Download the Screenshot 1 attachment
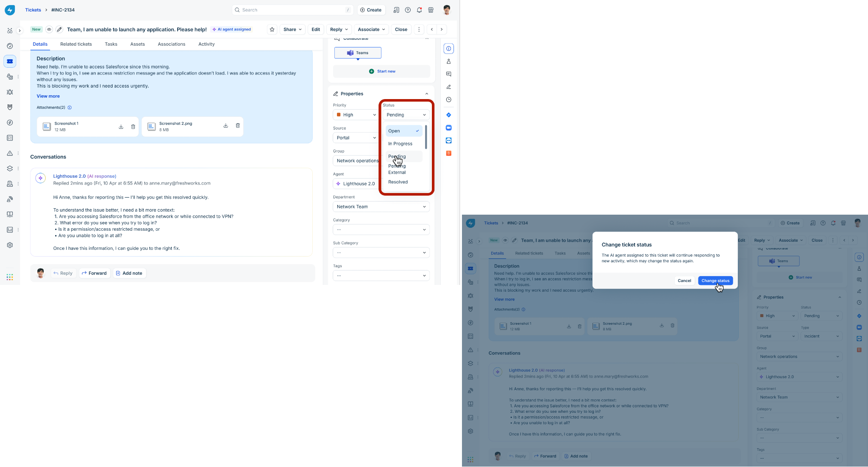This screenshot has height=467, width=868. [x=121, y=127]
